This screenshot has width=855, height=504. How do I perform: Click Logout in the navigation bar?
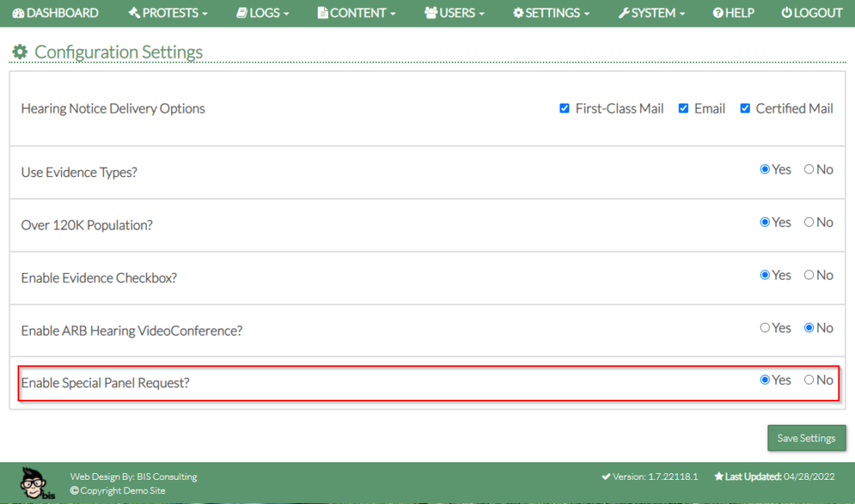pos(812,13)
